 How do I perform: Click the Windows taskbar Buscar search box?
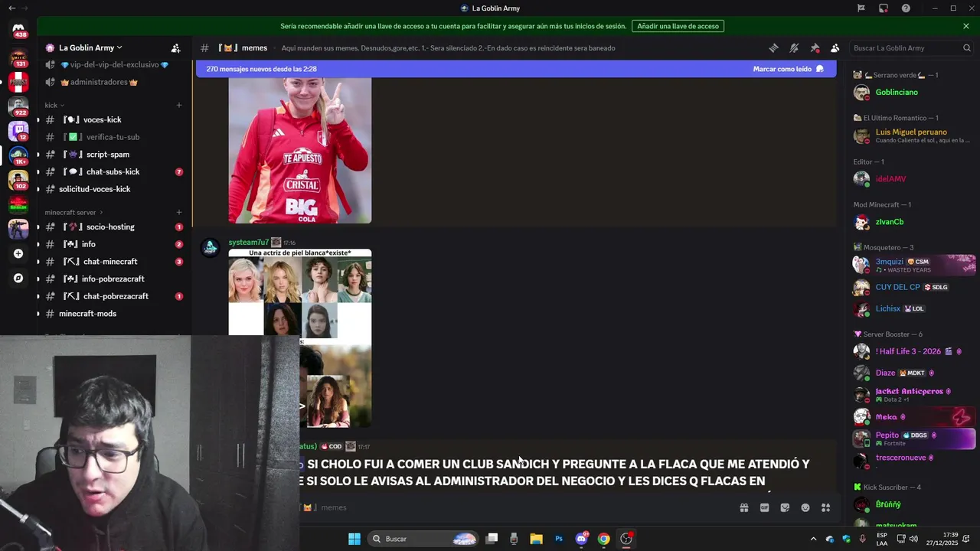pyautogui.click(x=423, y=539)
